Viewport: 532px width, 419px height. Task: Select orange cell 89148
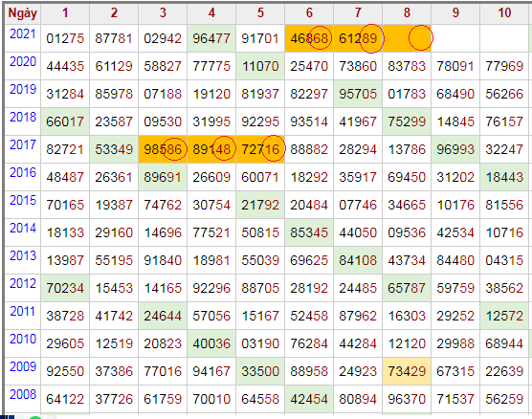(211, 149)
